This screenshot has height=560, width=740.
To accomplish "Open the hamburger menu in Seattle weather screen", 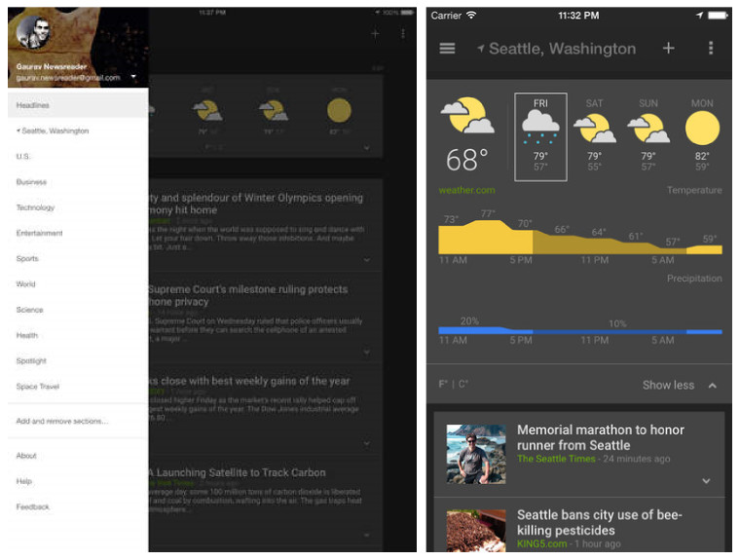I will (x=447, y=49).
